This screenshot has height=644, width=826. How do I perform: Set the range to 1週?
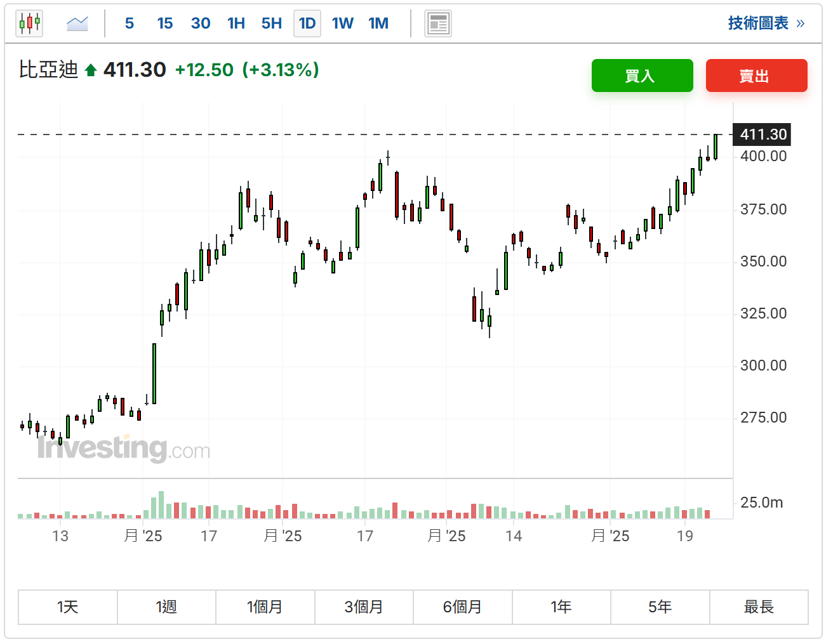(166, 607)
